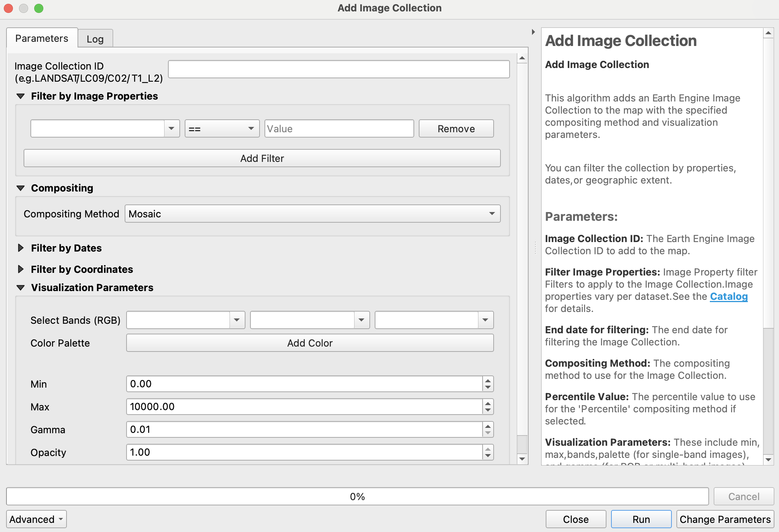This screenshot has width=779, height=532.
Task: Decrease the Max value with the down stepper arrow
Action: pyautogui.click(x=488, y=410)
